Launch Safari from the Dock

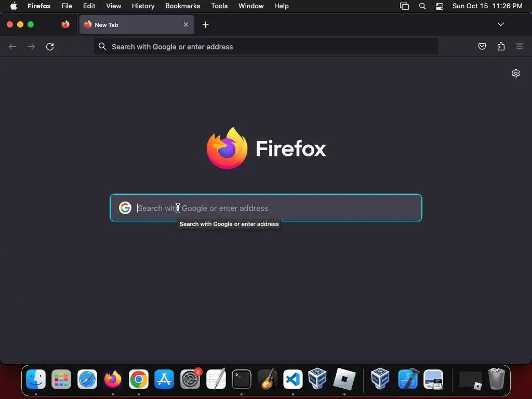click(x=87, y=379)
